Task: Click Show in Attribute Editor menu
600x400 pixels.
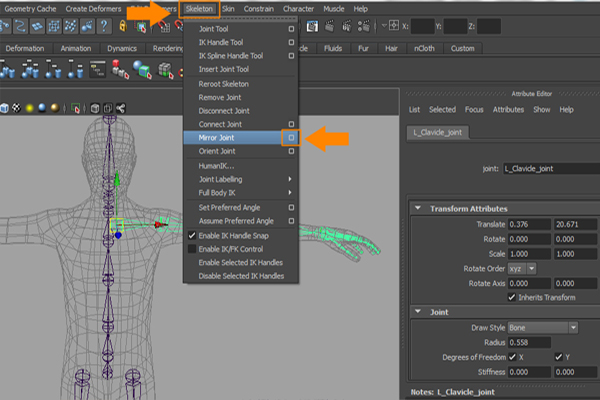Action: click(542, 109)
